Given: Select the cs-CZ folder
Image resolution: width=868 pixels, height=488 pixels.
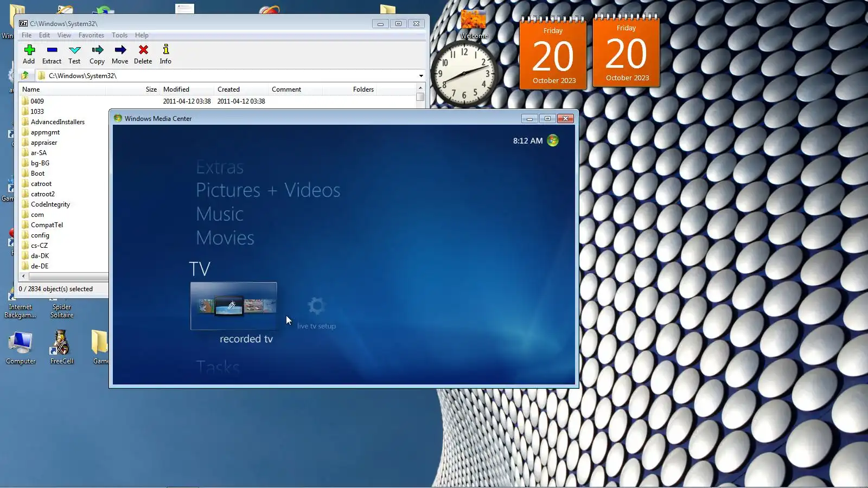Looking at the screenshot, I should tap(39, 246).
